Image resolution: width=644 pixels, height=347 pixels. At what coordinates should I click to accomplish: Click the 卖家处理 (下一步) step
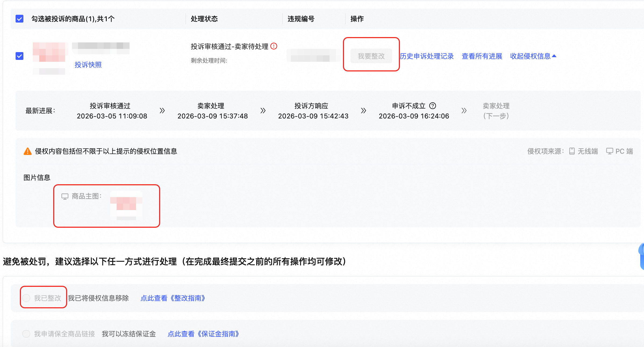(x=496, y=111)
